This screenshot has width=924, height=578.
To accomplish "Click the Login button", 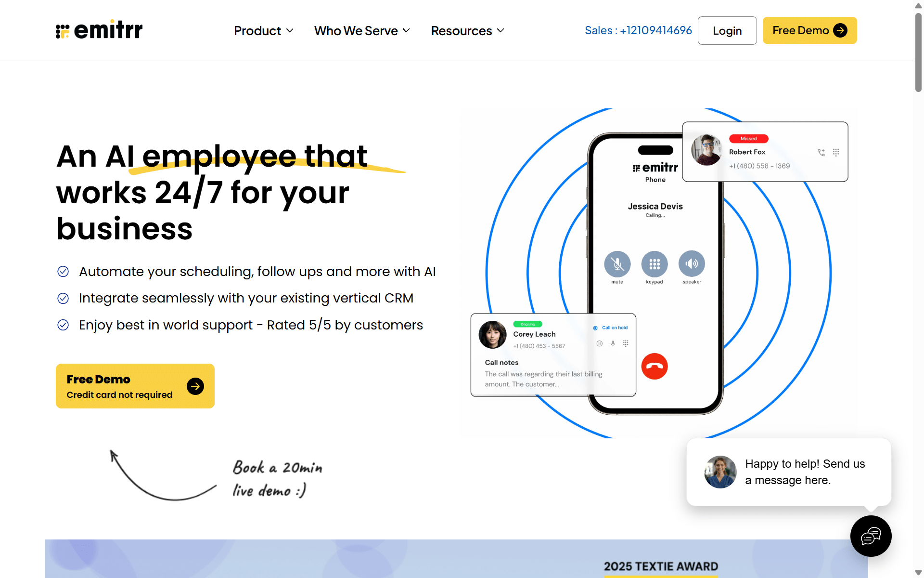I will coord(727,30).
